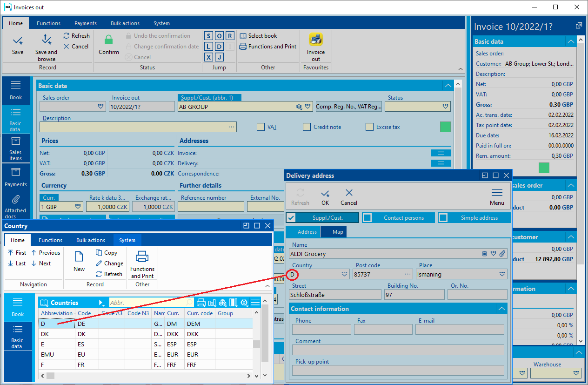Go to First record in Country window
The width and height of the screenshot is (588, 385).
pyautogui.click(x=17, y=253)
